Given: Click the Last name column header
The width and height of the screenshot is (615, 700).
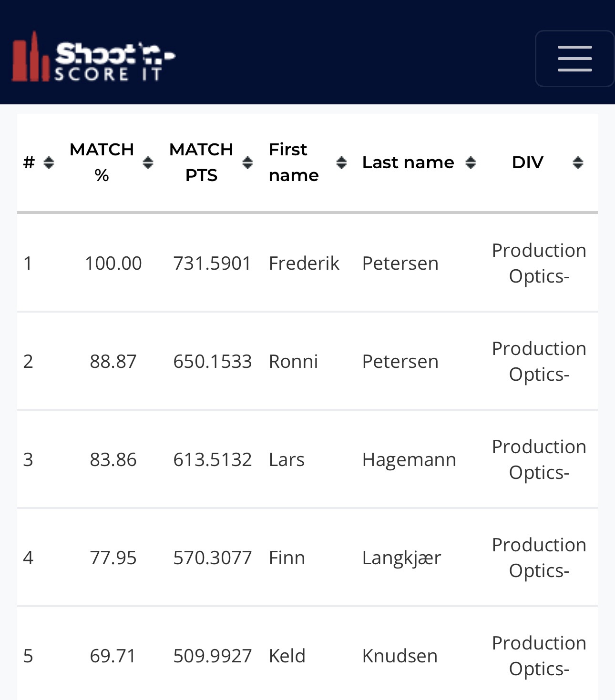Looking at the screenshot, I should pos(408,162).
